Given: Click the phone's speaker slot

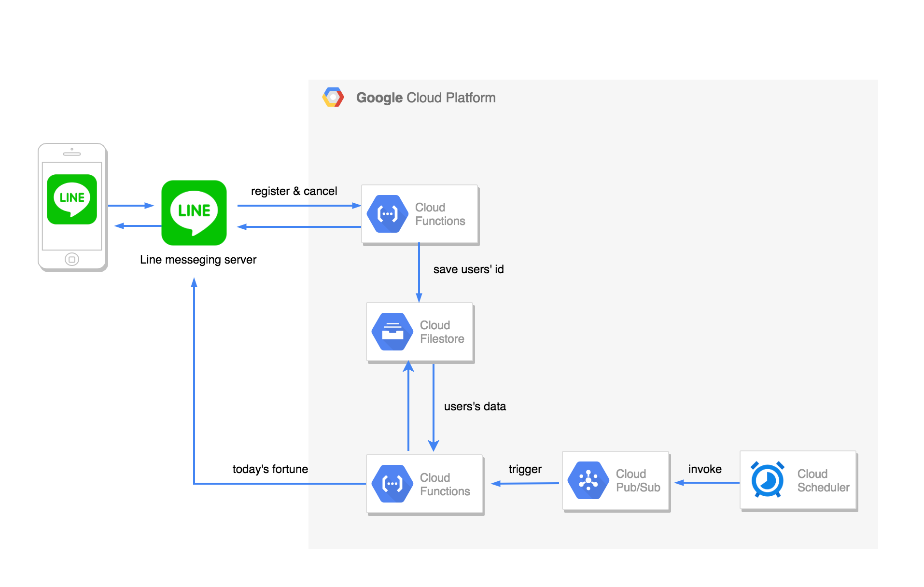Looking at the screenshot, I should 72,154.
